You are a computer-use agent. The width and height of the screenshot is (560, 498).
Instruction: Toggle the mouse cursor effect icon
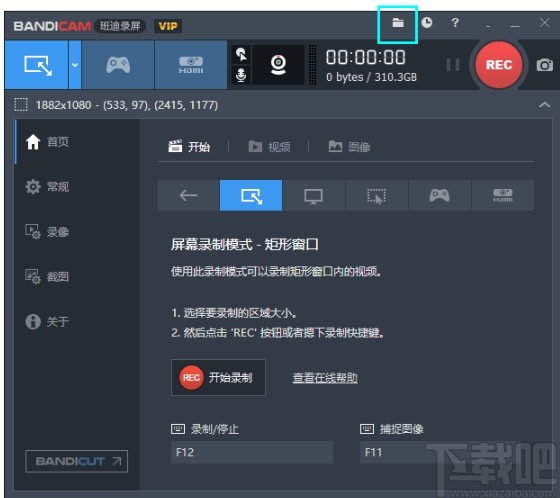[241, 54]
